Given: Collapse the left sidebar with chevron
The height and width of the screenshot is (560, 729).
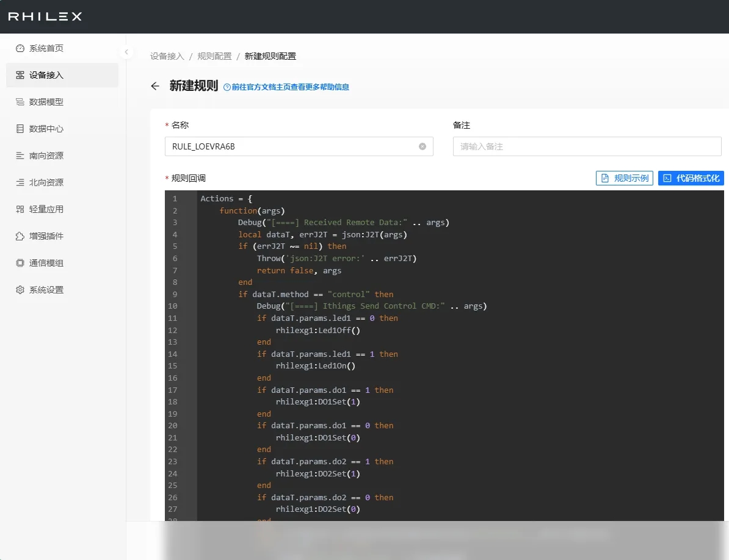Looking at the screenshot, I should pos(126,52).
